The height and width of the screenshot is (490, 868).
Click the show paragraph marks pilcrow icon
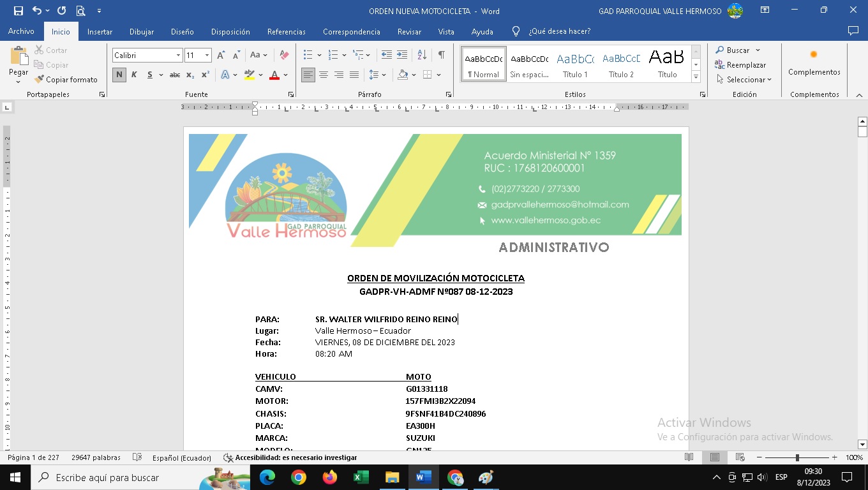click(x=441, y=56)
